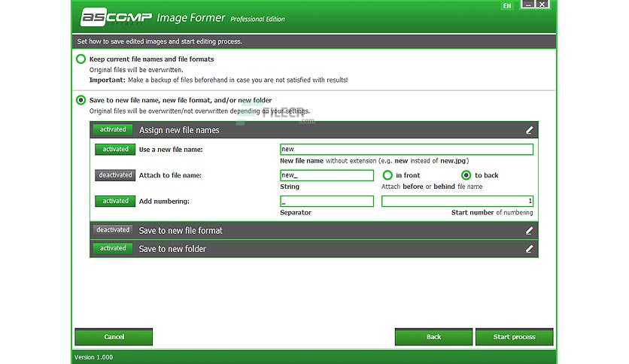
Task: Select Save to new file name option
Action: (x=81, y=100)
